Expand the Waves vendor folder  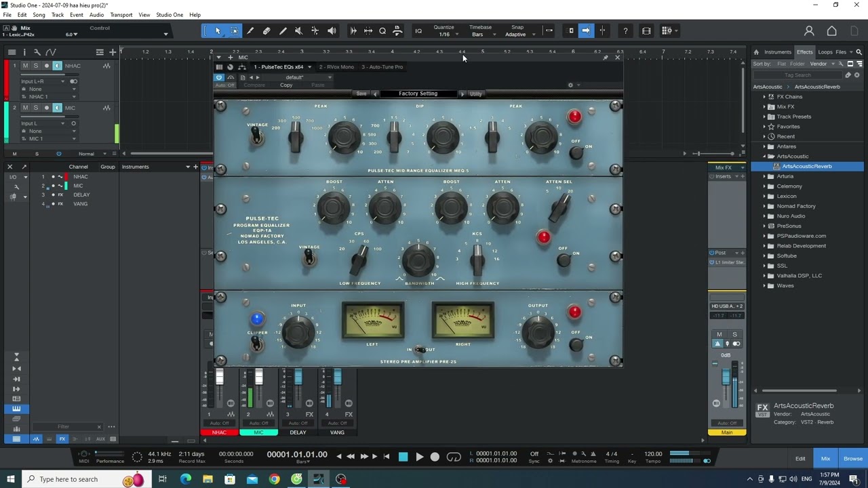764,285
